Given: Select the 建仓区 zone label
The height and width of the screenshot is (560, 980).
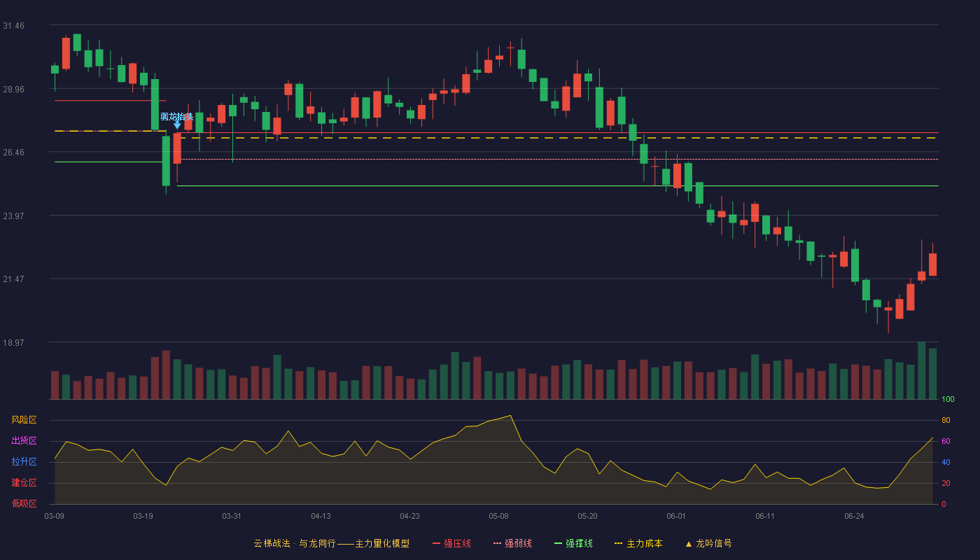Looking at the screenshot, I should (24, 483).
